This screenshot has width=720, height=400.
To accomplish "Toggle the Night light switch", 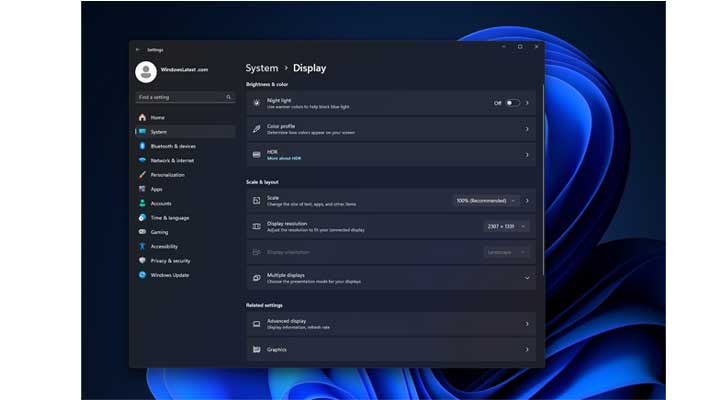I will [512, 103].
